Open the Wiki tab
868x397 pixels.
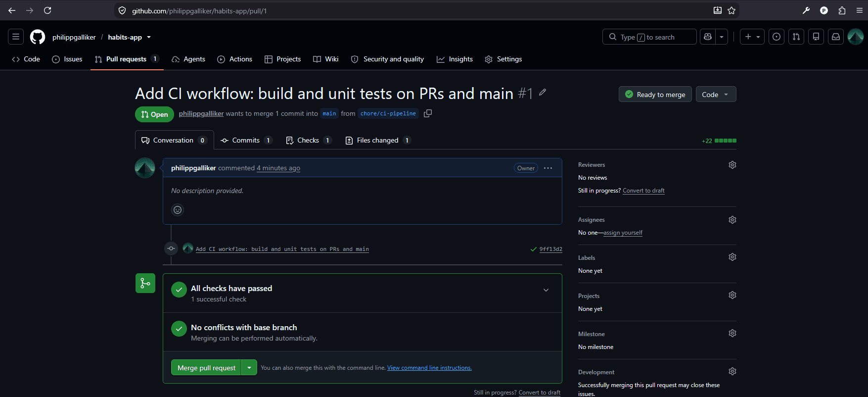coord(326,59)
